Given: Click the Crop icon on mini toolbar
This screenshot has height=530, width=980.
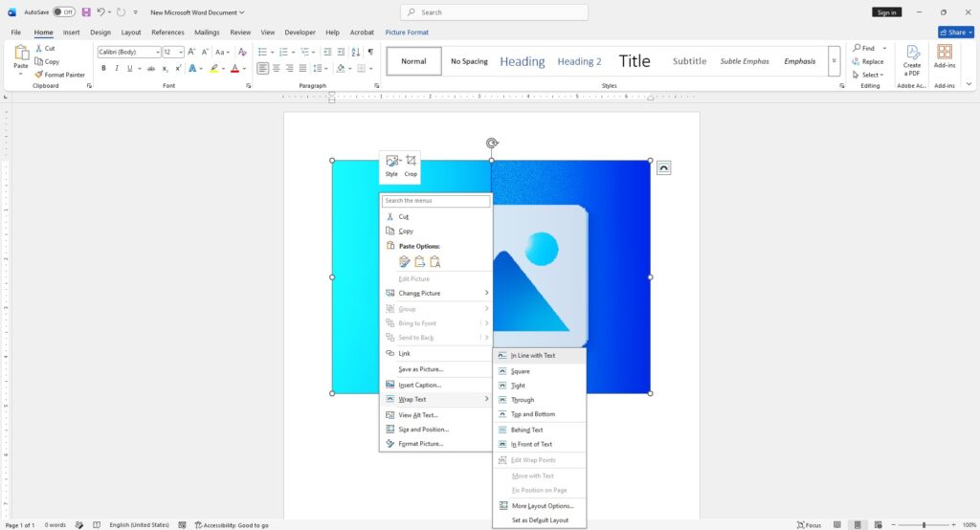Looking at the screenshot, I should point(411,166).
